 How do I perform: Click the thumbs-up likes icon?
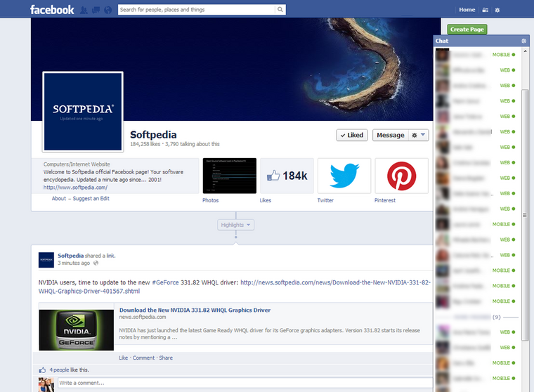(x=42, y=370)
